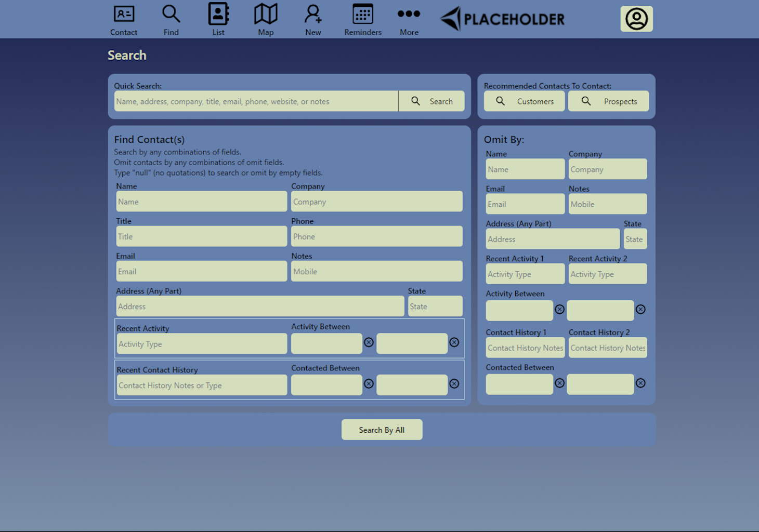Viewport: 759px width, 532px height.
Task: Focus the Quick Search text field
Action: pyautogui.click(x=256, y=101)
